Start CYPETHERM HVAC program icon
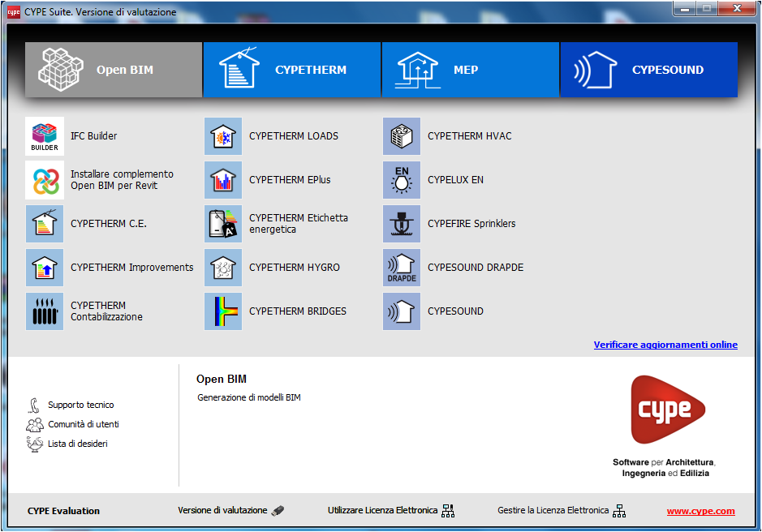Viewport: 762px width, 532px height. point(402,136)
